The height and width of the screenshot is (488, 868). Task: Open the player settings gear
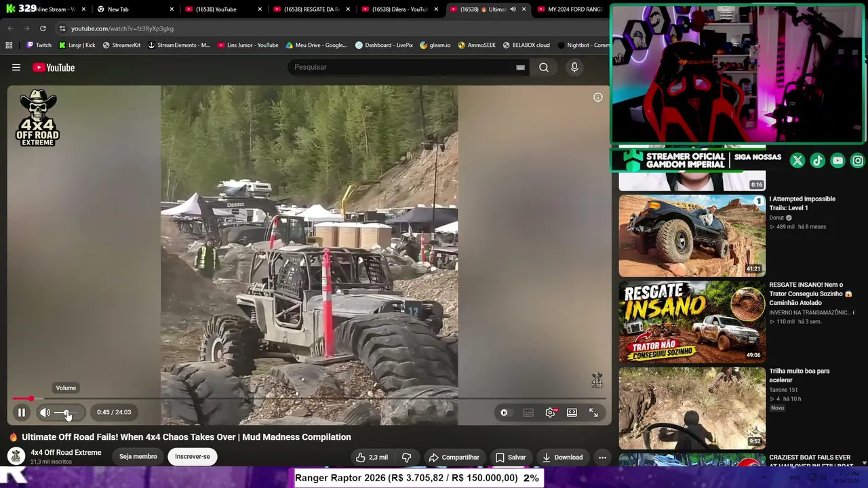point(551,412)
